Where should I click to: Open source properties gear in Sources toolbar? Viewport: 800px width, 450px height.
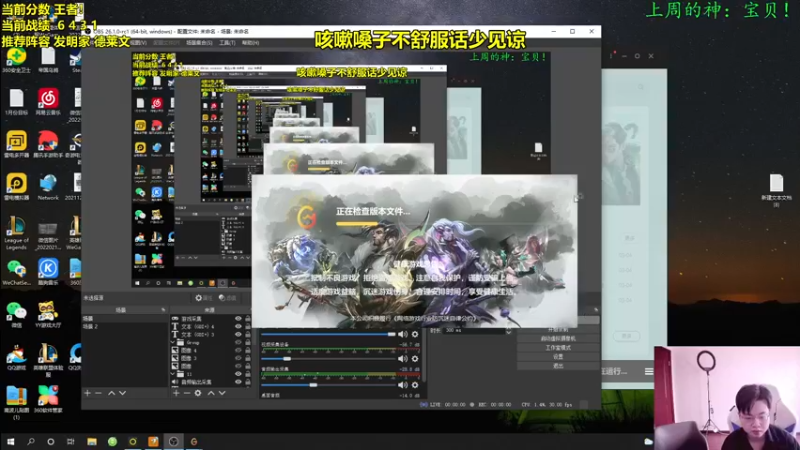pyautogui.click(x=198, y=393)
